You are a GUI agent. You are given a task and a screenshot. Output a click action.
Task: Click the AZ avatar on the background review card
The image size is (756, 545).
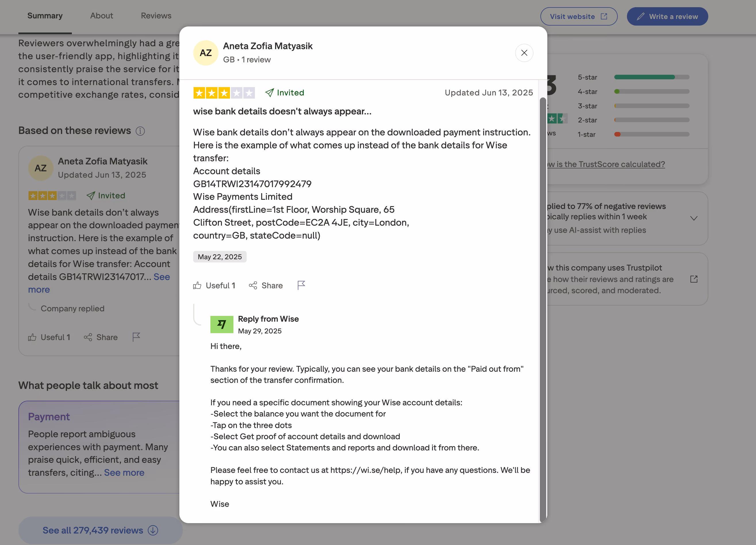tap(41, 168)
